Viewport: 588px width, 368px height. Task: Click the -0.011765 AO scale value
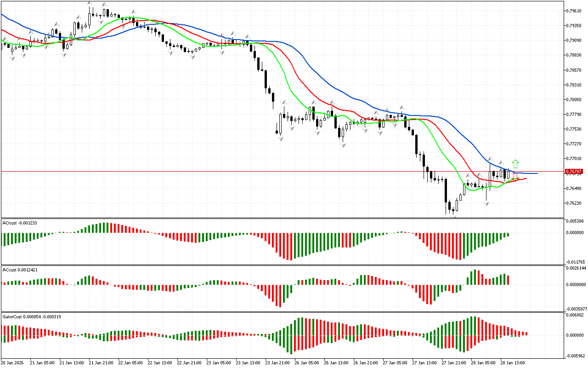pyautogui.click(x=576, y=261)
